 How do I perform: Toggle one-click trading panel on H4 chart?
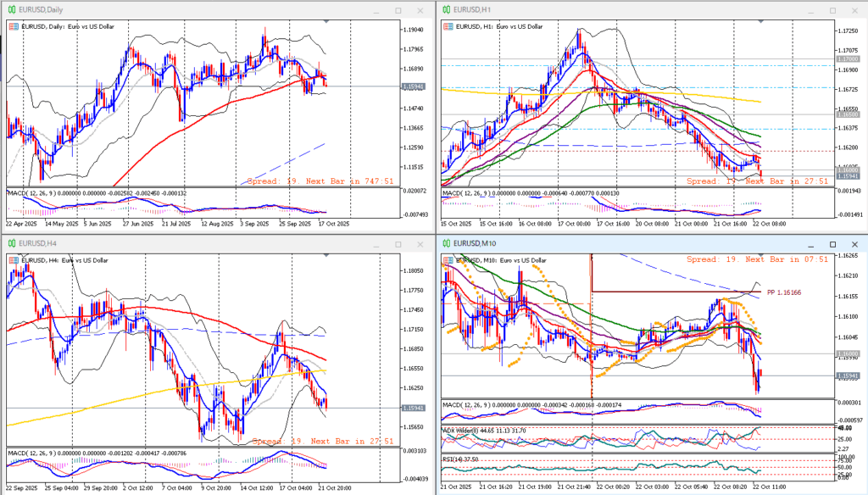(x=14, y=259)
